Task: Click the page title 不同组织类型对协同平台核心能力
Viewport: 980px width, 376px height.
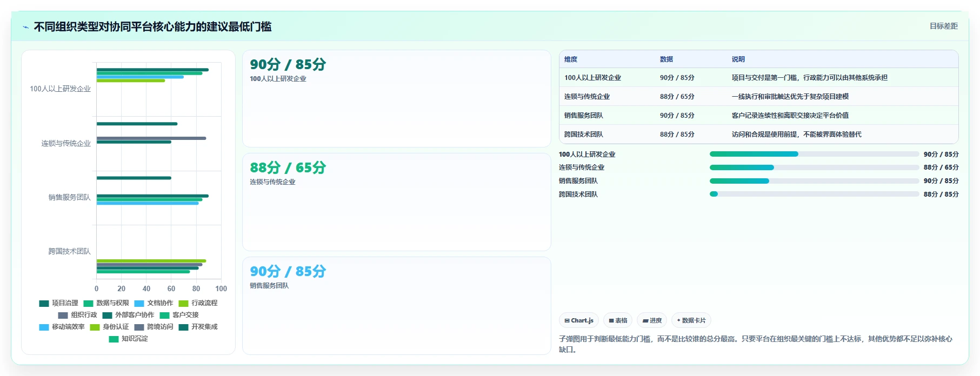Action: pyautogui.click(x=152, y=27)
